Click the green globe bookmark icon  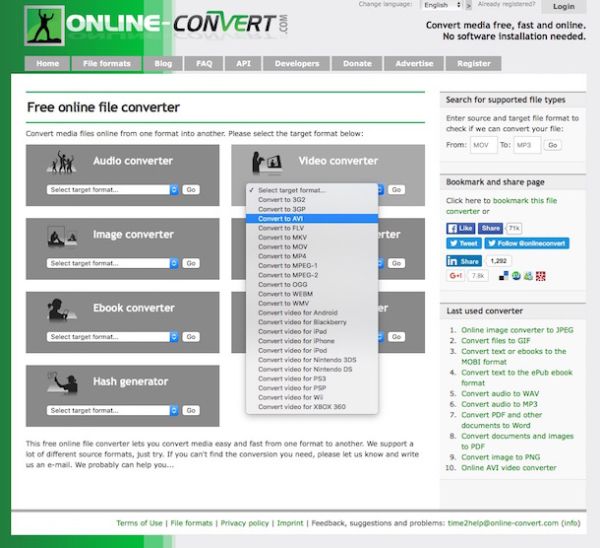(x=516, y=276)
